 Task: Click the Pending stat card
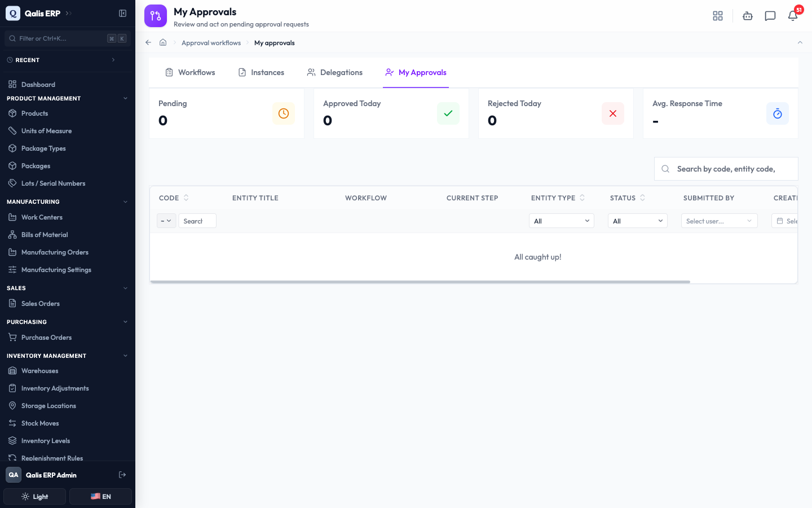pyautogui.click(x=227, y=113)
